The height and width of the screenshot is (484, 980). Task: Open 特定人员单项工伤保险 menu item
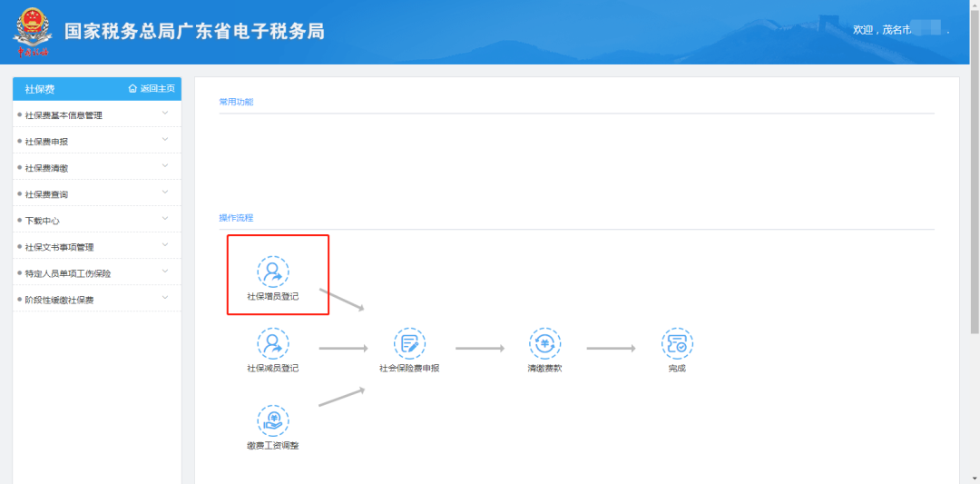pos(97,273)
